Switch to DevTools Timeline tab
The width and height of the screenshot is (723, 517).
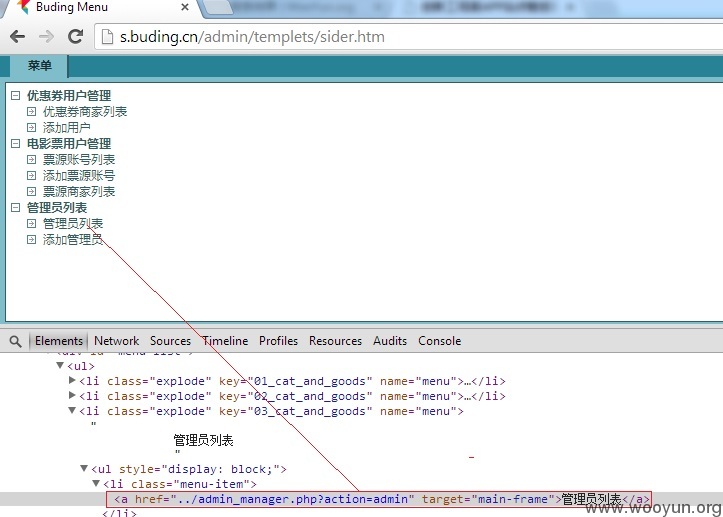225,341
